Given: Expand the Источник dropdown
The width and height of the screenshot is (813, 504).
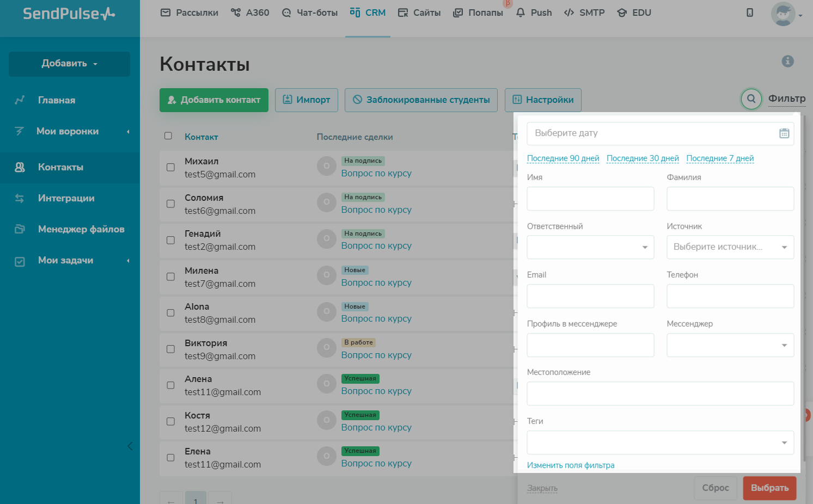Looking at the screenshot, I should [x=730, y=247].
